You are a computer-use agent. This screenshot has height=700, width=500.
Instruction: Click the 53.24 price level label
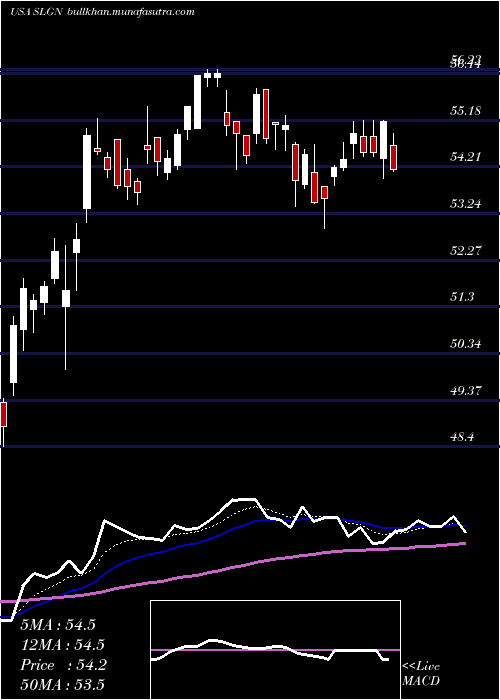[x=466, y=204]
